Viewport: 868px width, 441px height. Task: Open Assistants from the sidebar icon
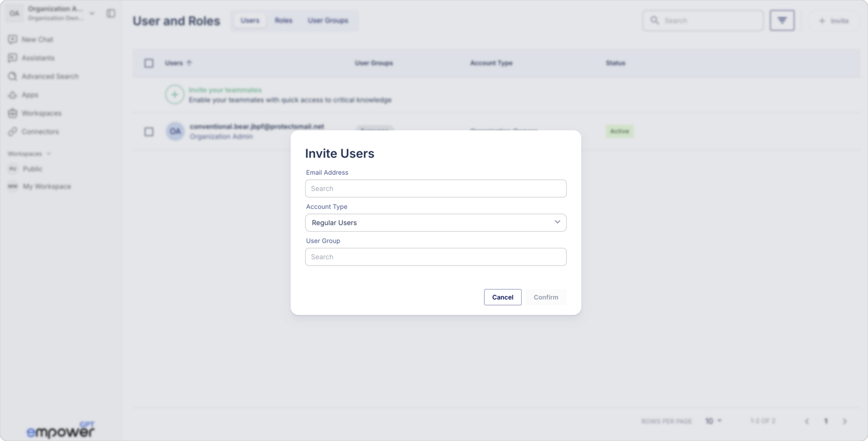click(x=13, y=58)
